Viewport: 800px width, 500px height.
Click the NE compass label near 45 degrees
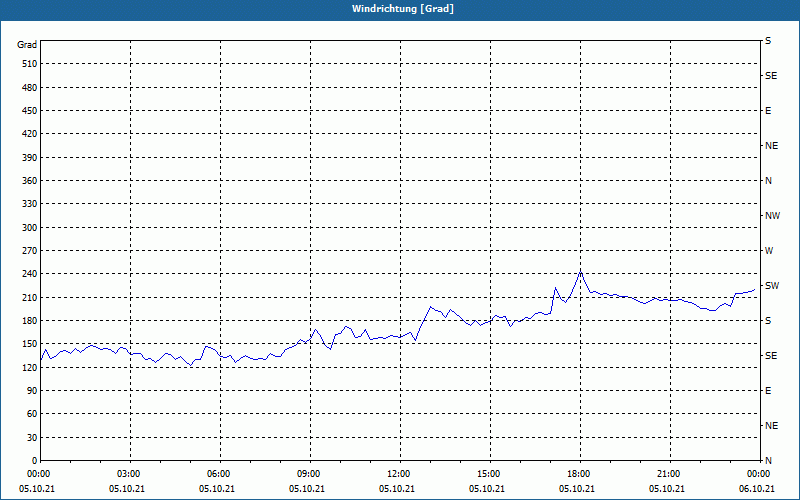[x=771, y=426]
